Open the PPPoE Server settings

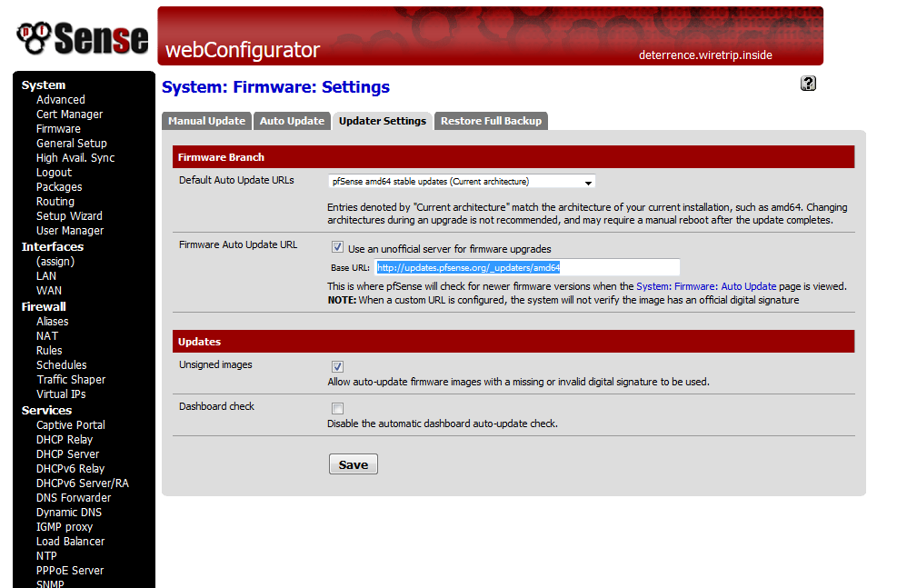(x=70, y=570)
